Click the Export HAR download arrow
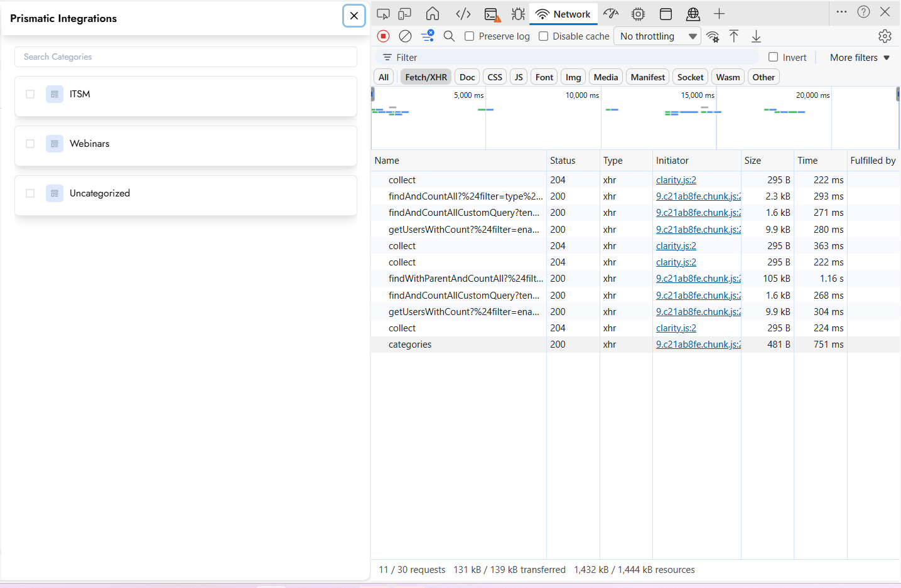The image size is (901, 588). point(756,36)
